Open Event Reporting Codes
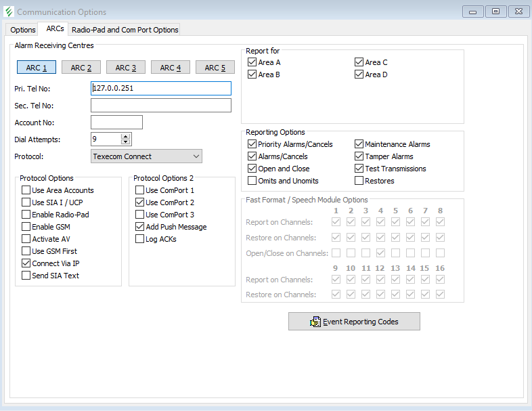532x411 pixels. 354,322
